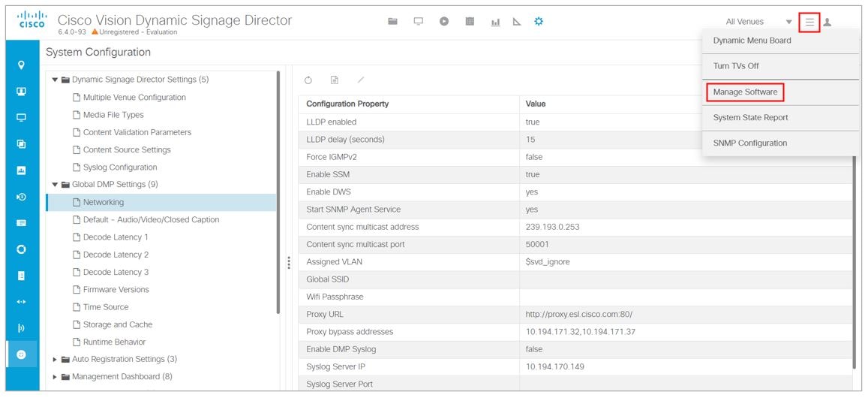The image size is (868, 398).
Task: Click the location pin icon in the left sidebar
Action: (x=21, y=65)
